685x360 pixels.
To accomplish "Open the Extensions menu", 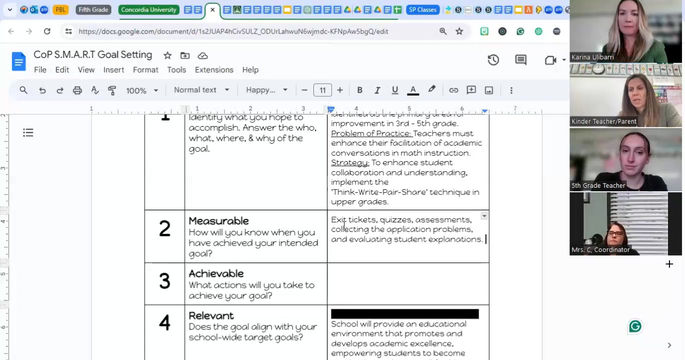I will pyautogui.click(x=214, y=70).
